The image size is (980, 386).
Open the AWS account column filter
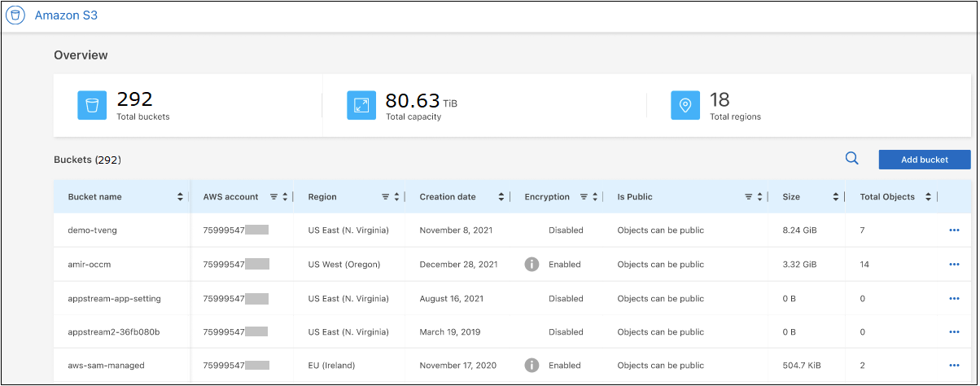pos(273,197)
